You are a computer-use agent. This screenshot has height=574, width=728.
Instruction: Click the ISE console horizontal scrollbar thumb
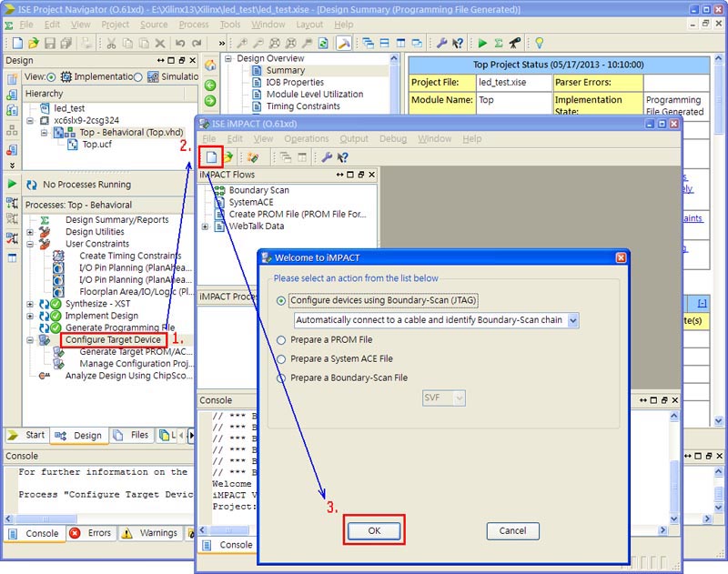[46, 519]
